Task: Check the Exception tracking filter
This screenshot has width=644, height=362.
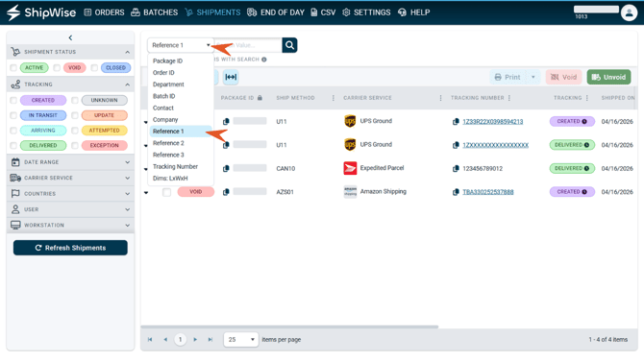Action: pyautogui.click(x=75, y=145)
